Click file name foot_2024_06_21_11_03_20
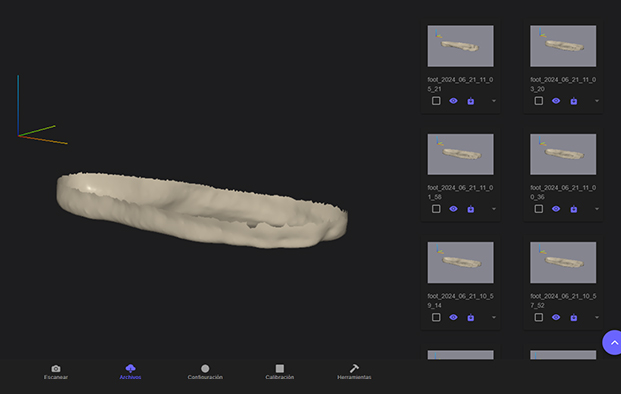621x394 pixels. (x=563, y=84)
